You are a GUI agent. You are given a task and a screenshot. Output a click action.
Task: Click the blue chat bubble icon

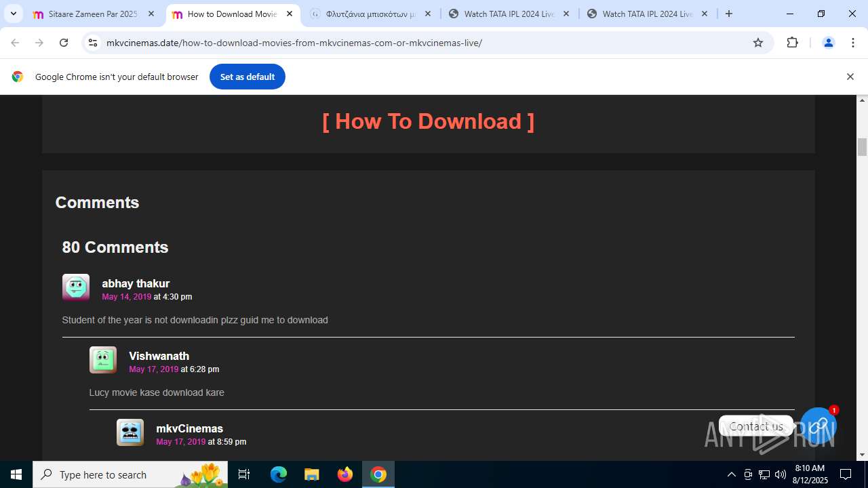point(818,426)
